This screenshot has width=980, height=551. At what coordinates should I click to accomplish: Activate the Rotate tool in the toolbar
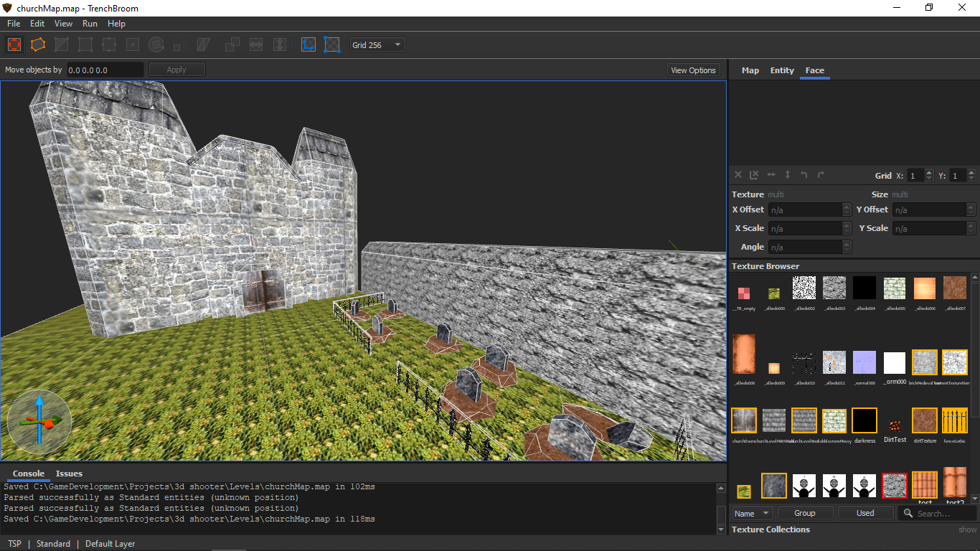click(x=156, y=44)
